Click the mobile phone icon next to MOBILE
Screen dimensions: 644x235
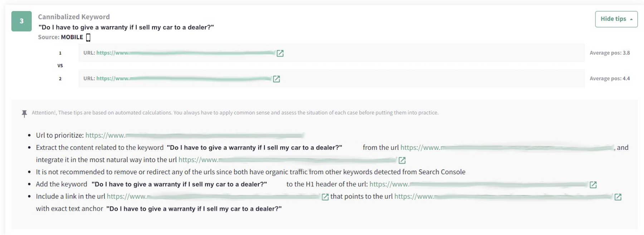(88, 37)
